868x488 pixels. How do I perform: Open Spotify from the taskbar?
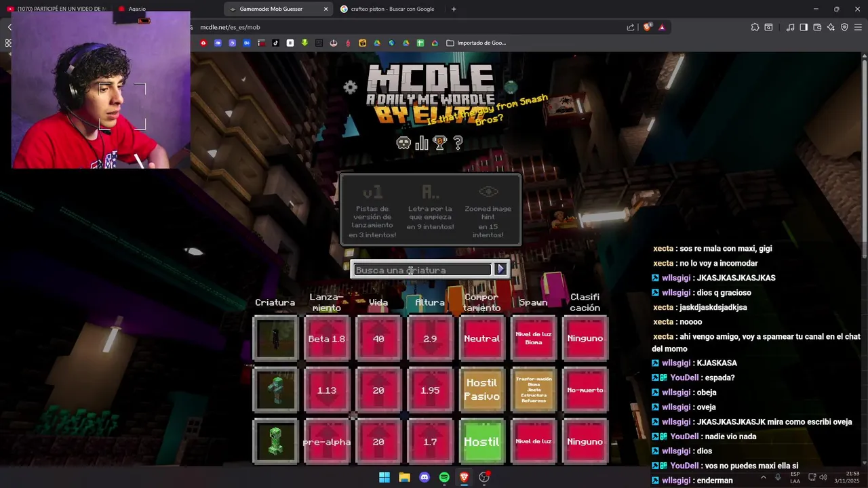(444, 477)
